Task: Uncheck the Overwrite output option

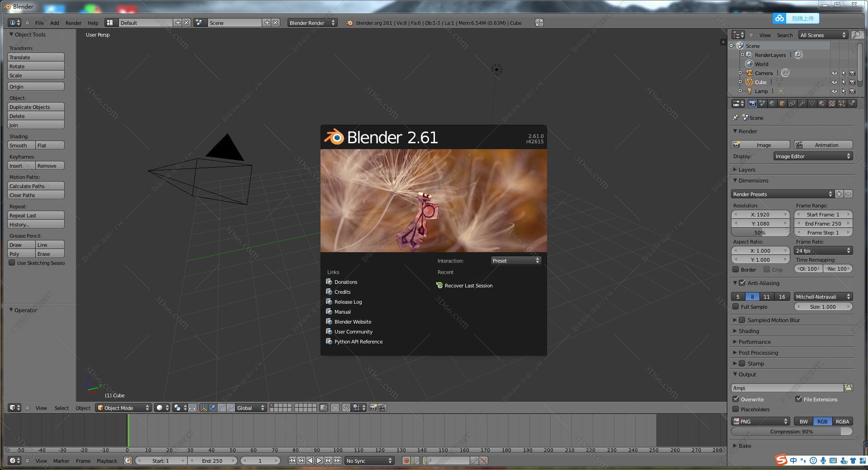Action: click(x=736, y=399)
